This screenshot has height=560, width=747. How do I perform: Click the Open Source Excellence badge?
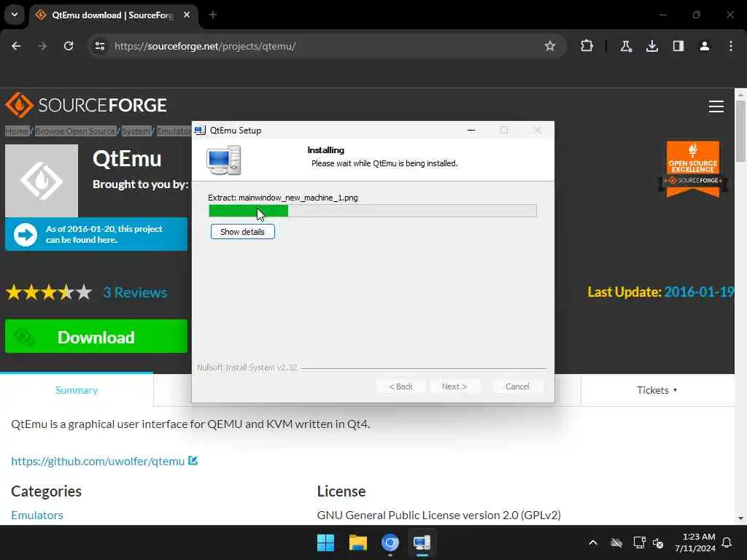click(x=693, y=169)
